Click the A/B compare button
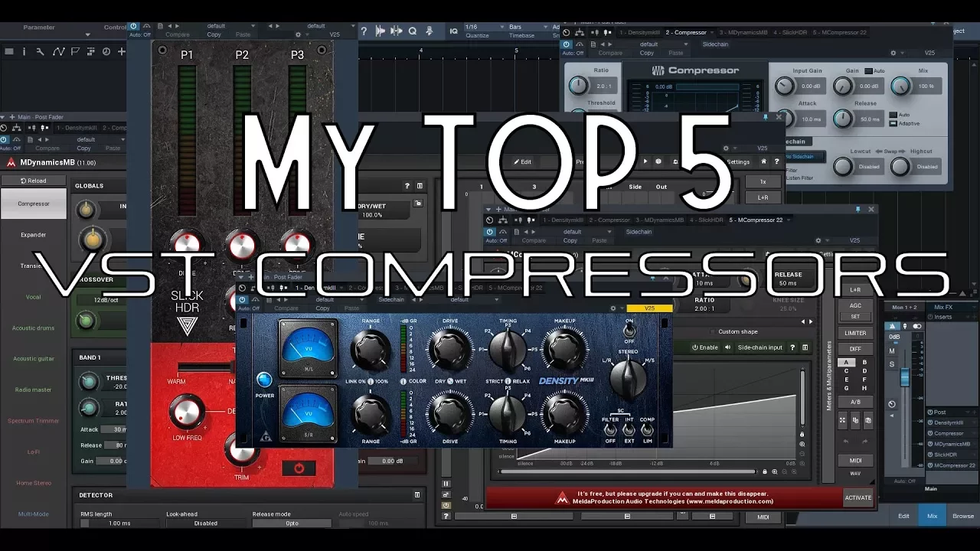This screenshot has height=551, width=980. 855,402
